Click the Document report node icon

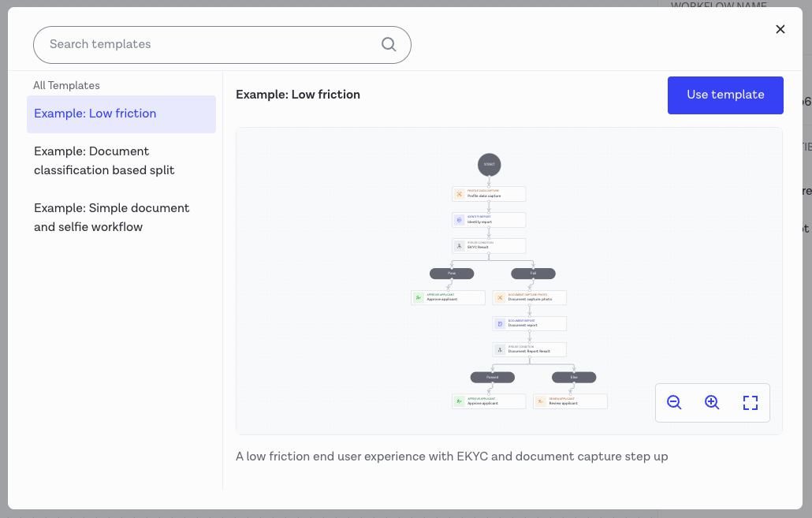(499, 323)
